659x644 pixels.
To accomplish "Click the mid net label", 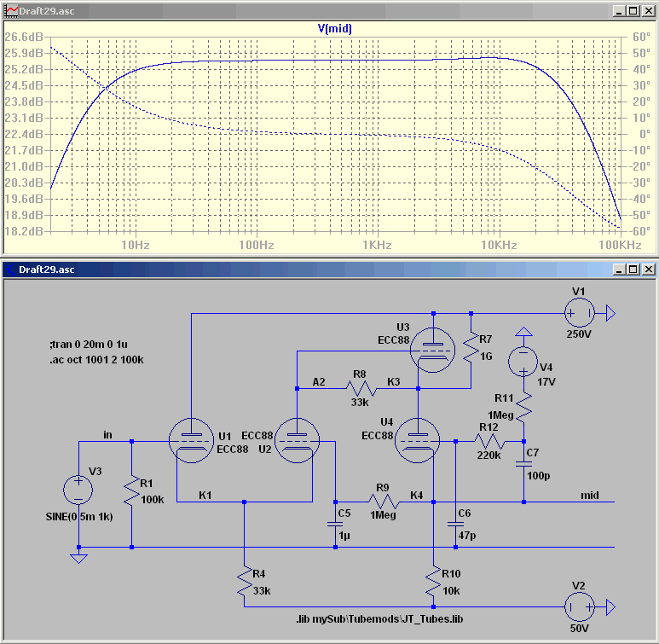I will [x=590, y=496].
